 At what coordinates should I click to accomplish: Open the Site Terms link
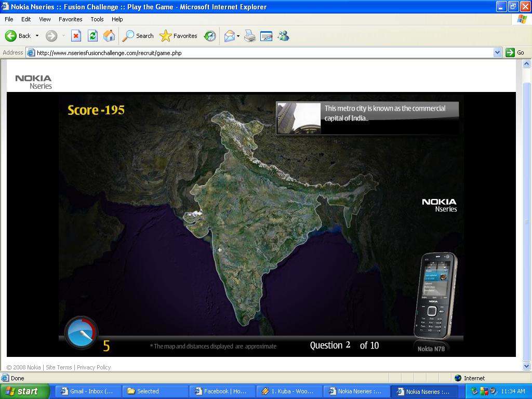coord(59,367)
